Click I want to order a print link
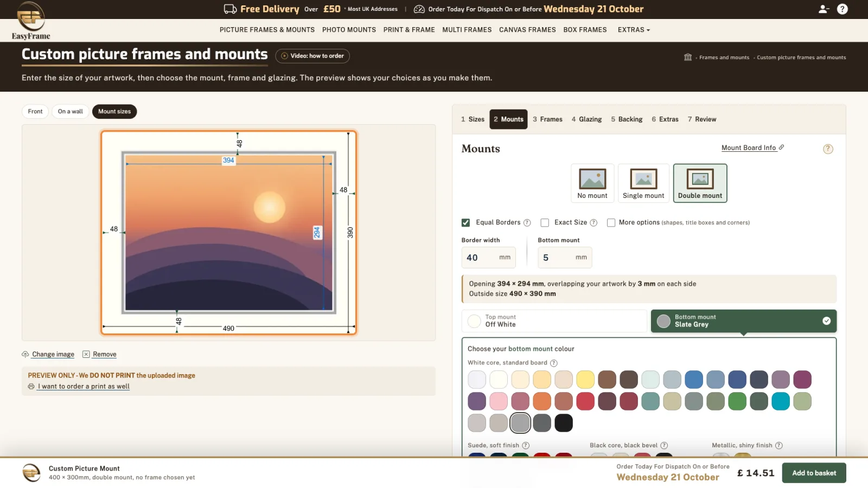Screen dimensions: 868x488 [x=84, y=387]
